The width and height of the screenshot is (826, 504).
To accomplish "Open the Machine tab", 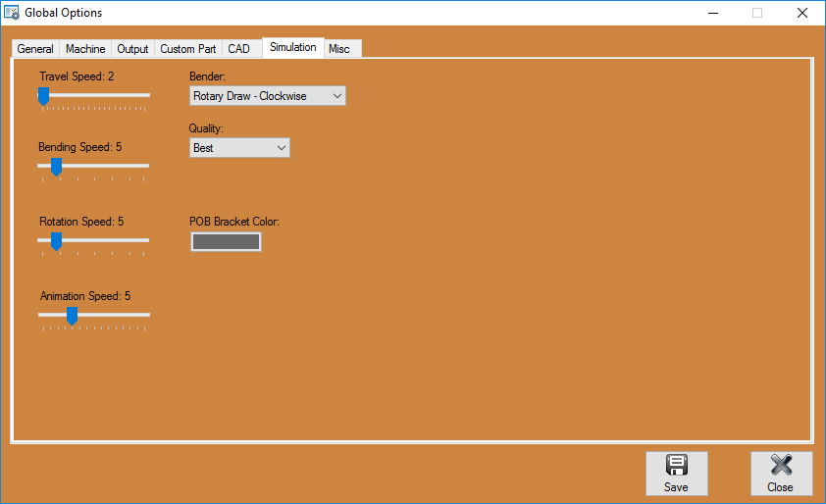I will pos(85,49).
